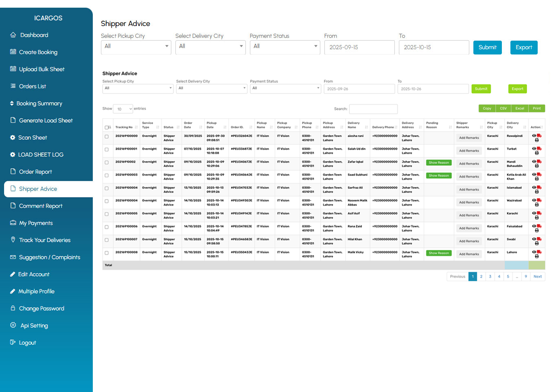
Task: Click the print icon in the Turbat row
Action: coord(536,153)
